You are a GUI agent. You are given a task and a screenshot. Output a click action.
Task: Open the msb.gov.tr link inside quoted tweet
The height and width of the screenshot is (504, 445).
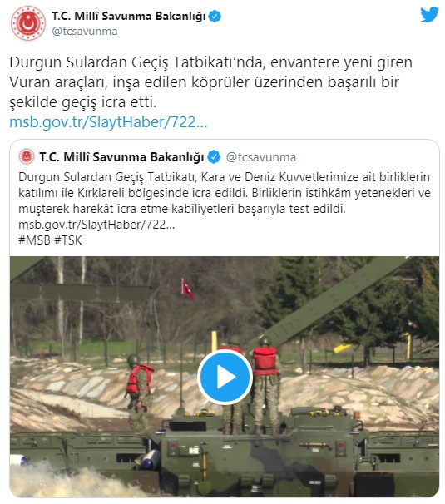96,225
